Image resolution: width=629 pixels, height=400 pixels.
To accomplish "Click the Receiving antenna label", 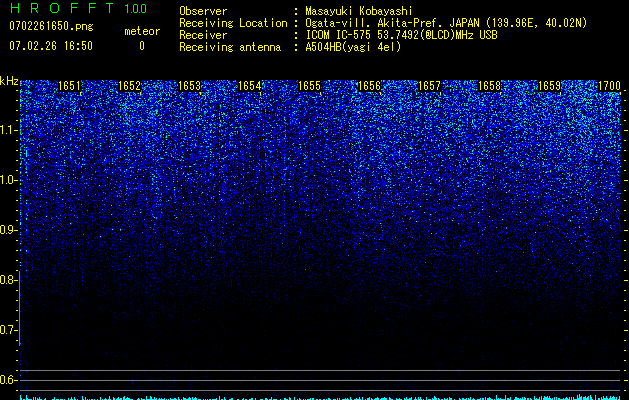I will (x=230, y=47).
